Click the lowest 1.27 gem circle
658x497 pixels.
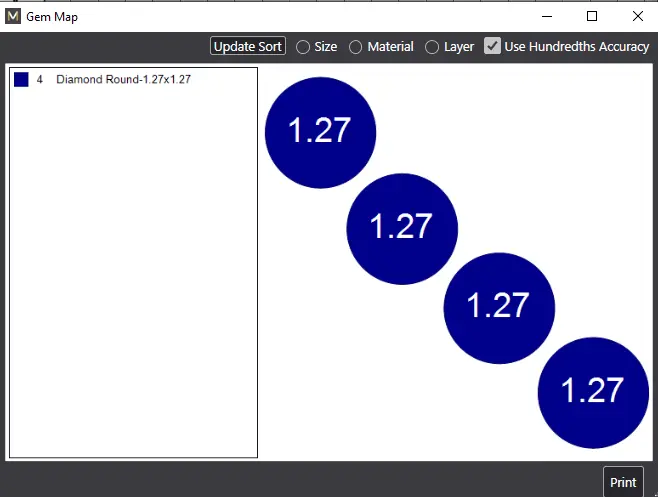point(593,392)
